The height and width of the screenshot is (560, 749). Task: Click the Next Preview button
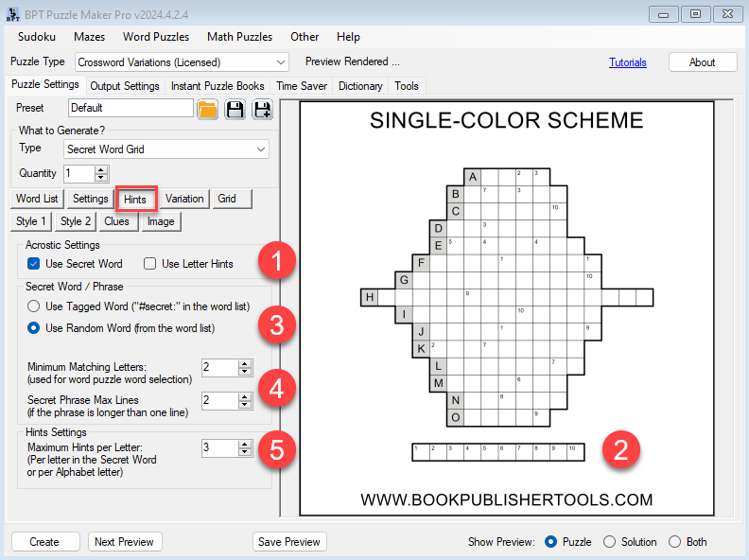(x=125, y=542)
